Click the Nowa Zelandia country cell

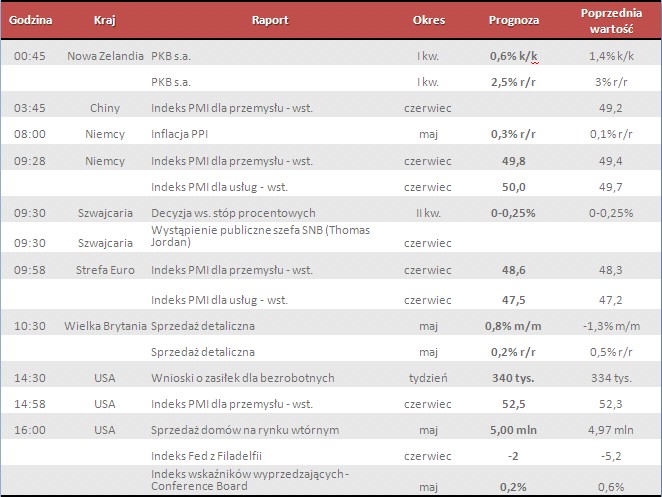pos(105,56)
